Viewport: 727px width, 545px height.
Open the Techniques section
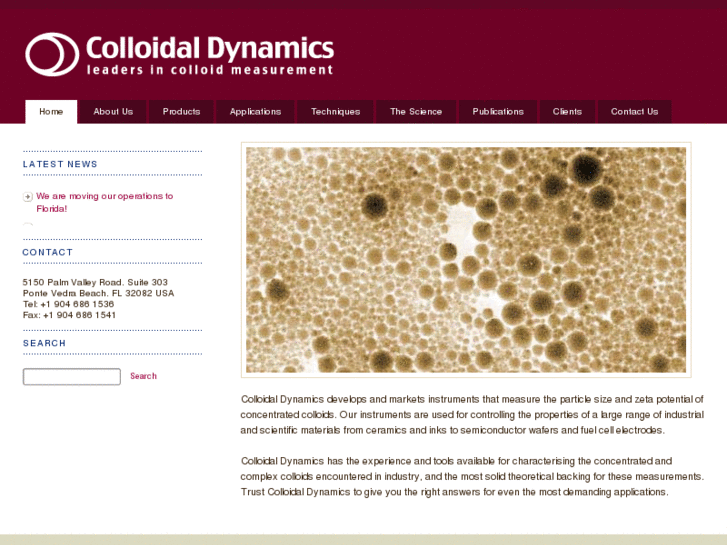[x=335, y=112]
